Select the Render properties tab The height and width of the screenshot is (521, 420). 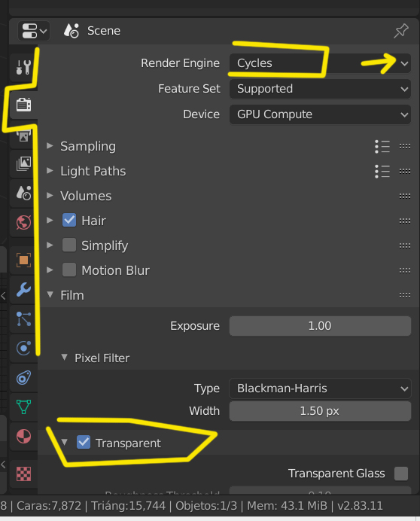23,105
